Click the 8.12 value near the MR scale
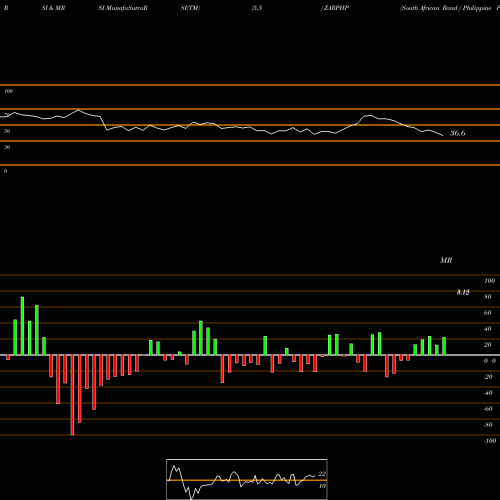The height and width of the screenshot is (500, 500). pos(463,292)
